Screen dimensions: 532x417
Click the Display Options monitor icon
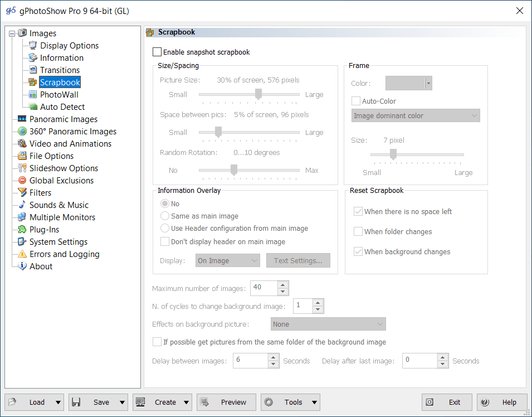pos(33,45)
